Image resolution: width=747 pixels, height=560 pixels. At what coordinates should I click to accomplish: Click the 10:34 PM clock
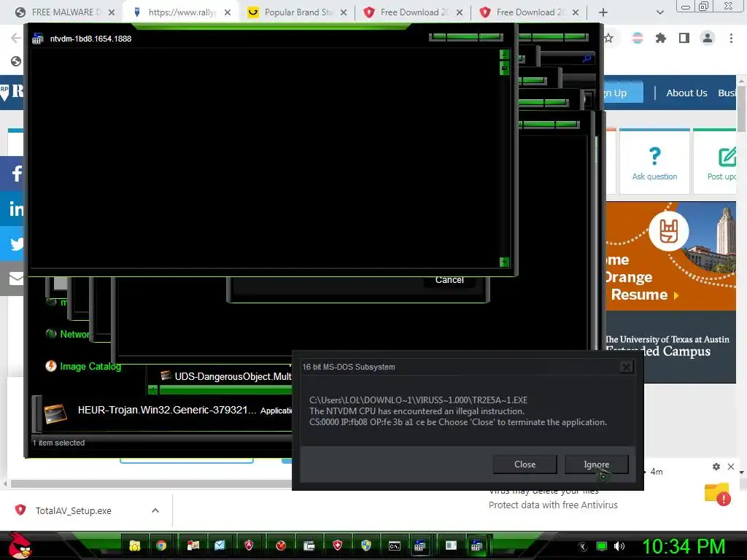point(683,546)
